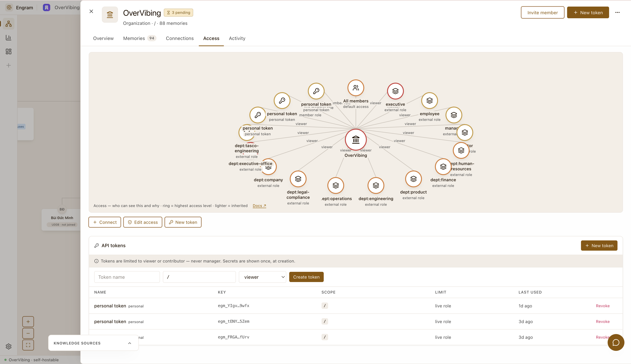Image resolution: width=631 pixels, height=364 pixels.
Task: Select the dept:company node icon
Action: pyautogui.click(x=268, y=166)
